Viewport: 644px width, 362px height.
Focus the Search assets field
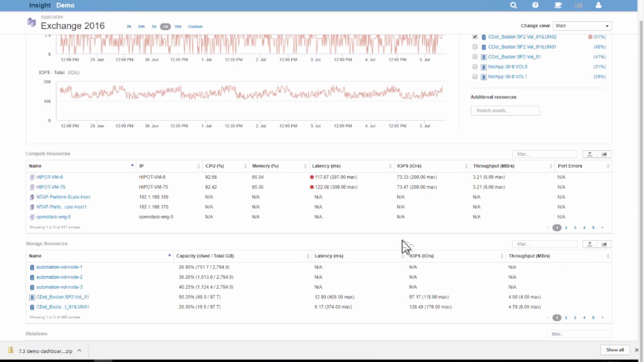505,111
